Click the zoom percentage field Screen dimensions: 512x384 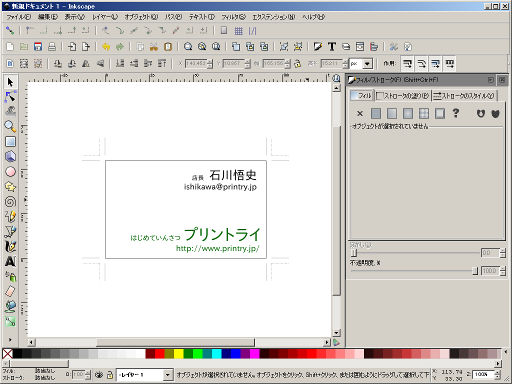[x=483, y=375]
